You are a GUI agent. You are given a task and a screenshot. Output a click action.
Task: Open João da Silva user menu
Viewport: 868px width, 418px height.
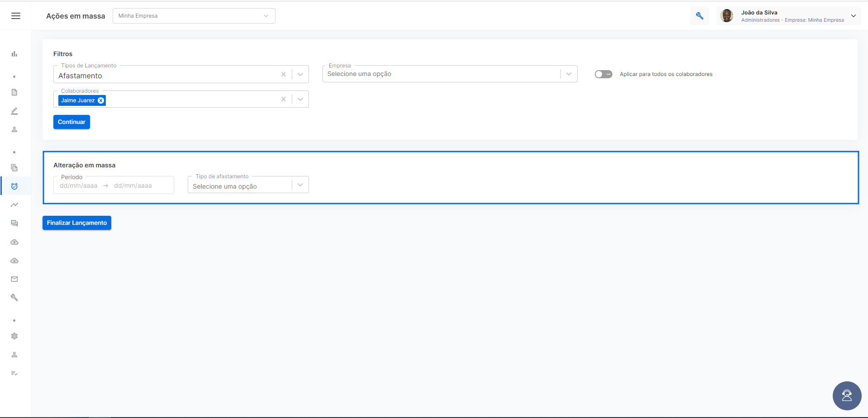(x=788, y=16)
